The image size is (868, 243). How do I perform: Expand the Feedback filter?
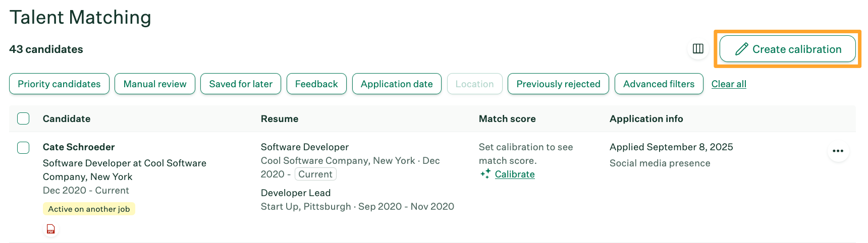[x=316, y=84]
